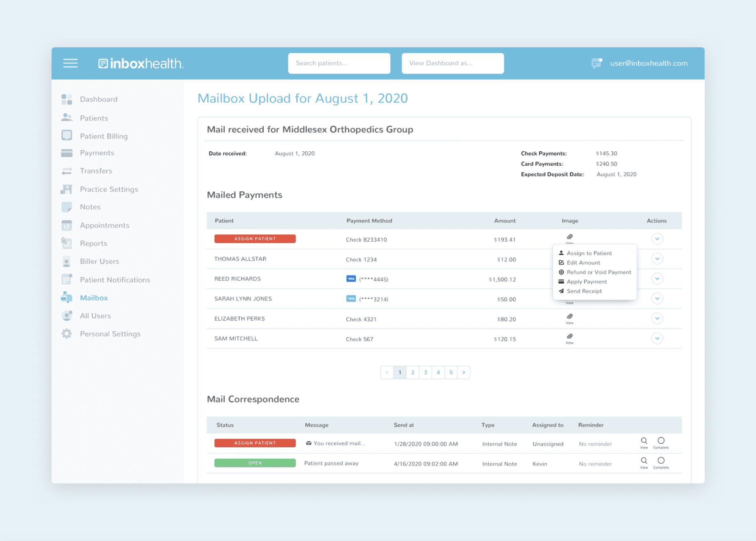Click the chat notification icon near user email

tap(597, 63)
